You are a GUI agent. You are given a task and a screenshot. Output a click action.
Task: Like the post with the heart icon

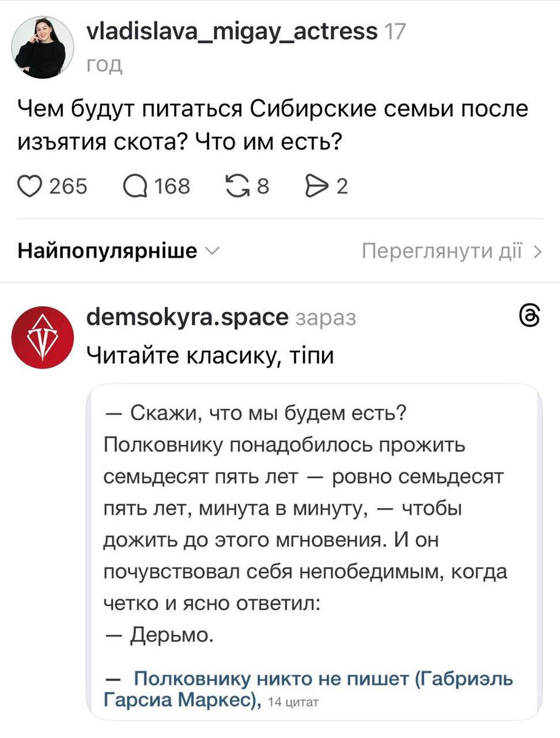[x=28, y=185]
